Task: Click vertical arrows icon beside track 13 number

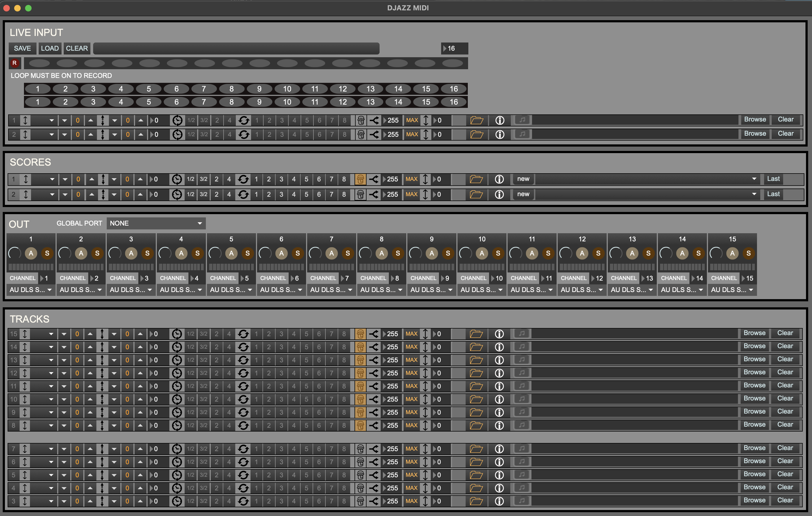Action: coord(25,360)
